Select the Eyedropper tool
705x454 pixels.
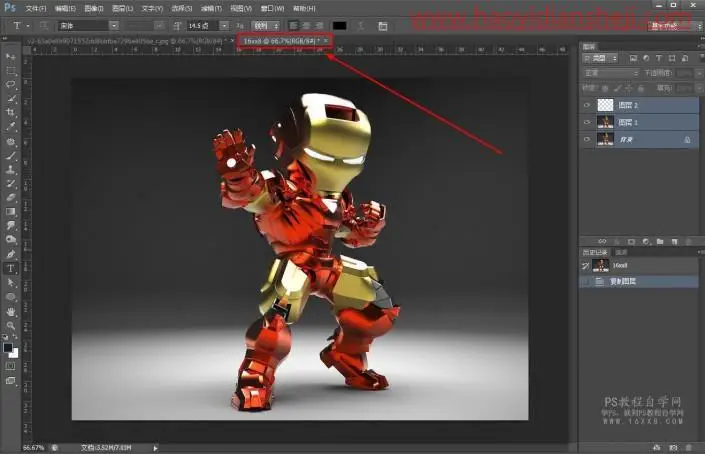point(11,127)
